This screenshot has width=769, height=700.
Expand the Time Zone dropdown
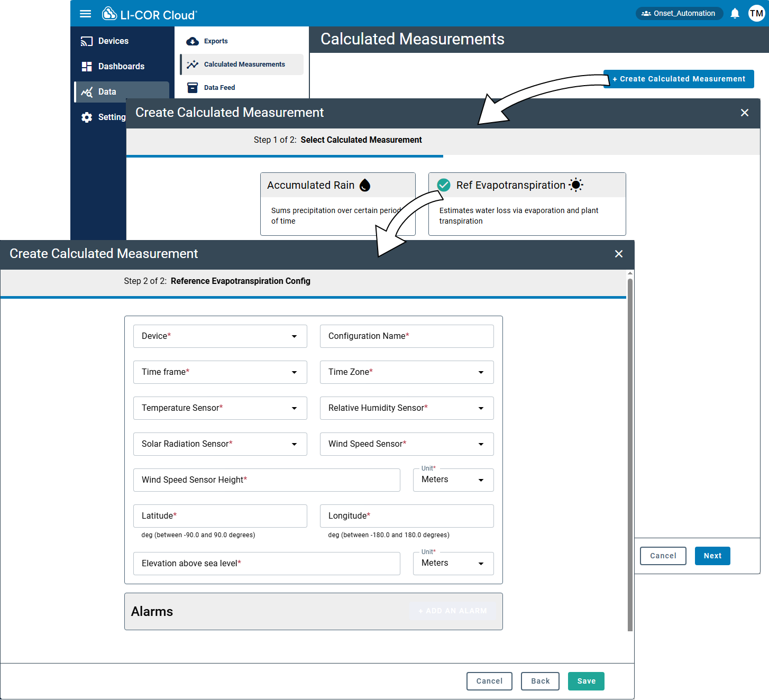tap(407, 372)
